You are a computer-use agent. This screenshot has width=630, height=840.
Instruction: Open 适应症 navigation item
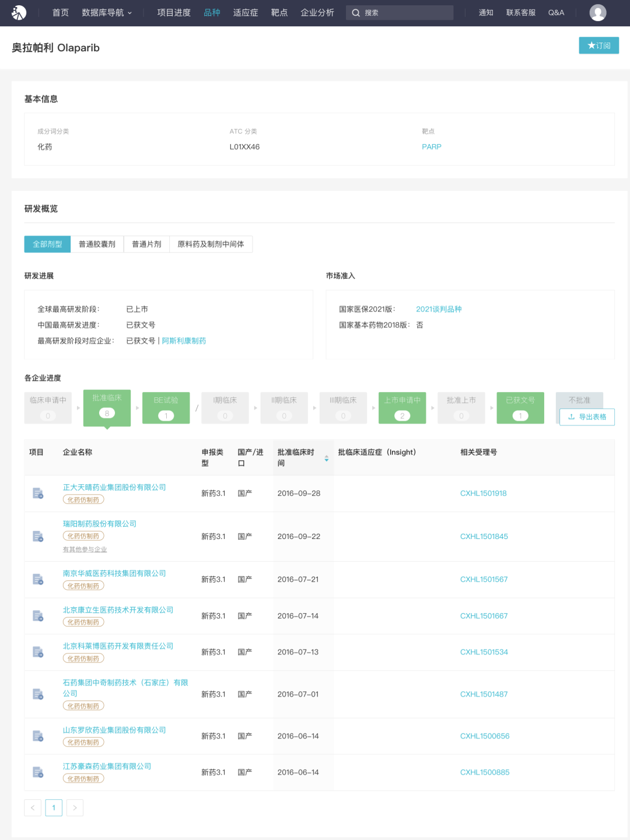(246, 13)
